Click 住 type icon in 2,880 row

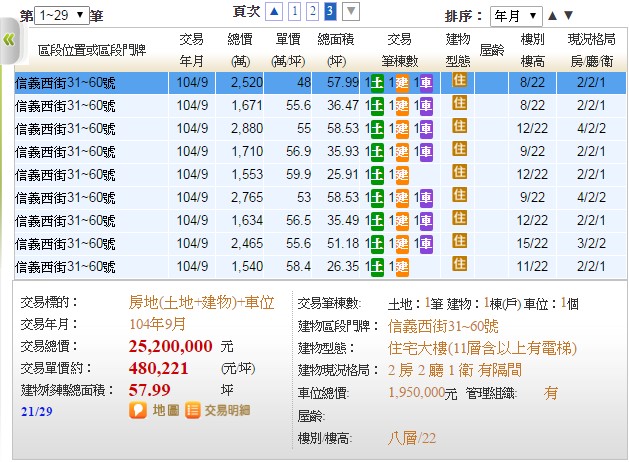460,126
